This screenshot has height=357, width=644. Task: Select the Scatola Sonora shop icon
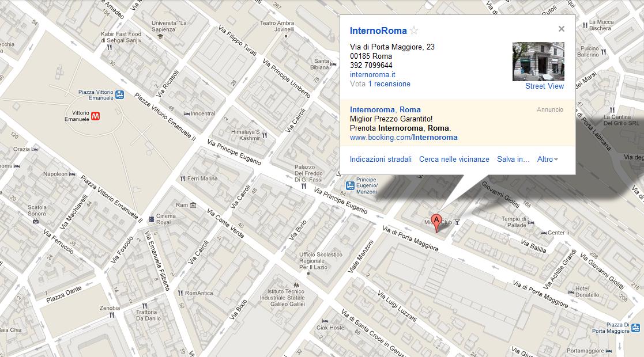(x=36, y=221)
